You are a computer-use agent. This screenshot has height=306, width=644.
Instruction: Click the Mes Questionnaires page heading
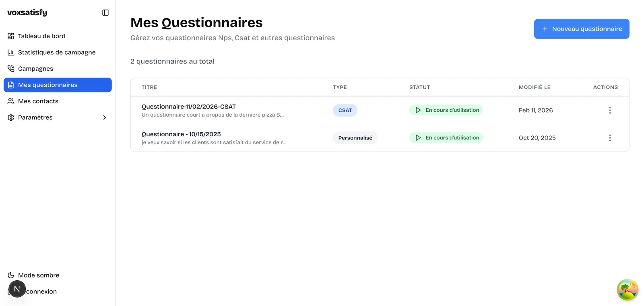pyautogui.click(x=196, y=23)
